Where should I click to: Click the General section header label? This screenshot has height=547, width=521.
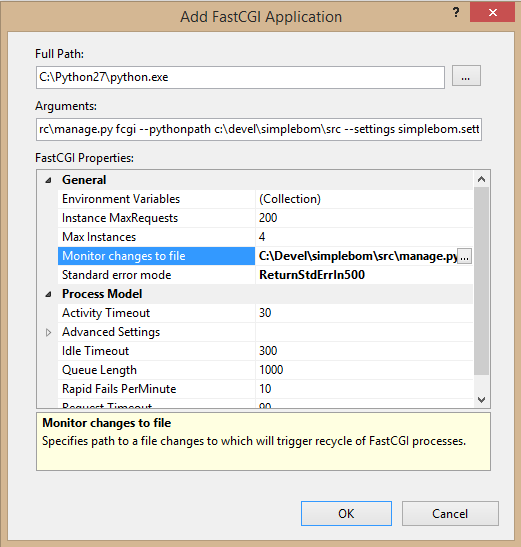84,180
